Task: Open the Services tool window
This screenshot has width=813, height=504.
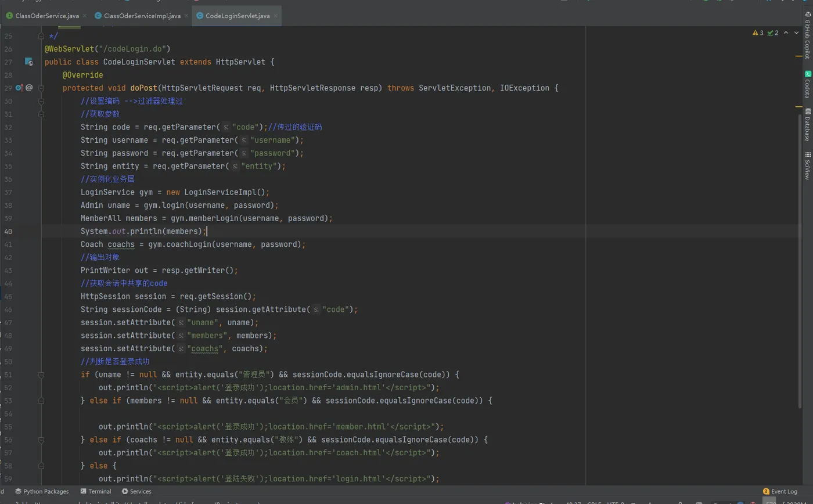Action: [136, 491]
